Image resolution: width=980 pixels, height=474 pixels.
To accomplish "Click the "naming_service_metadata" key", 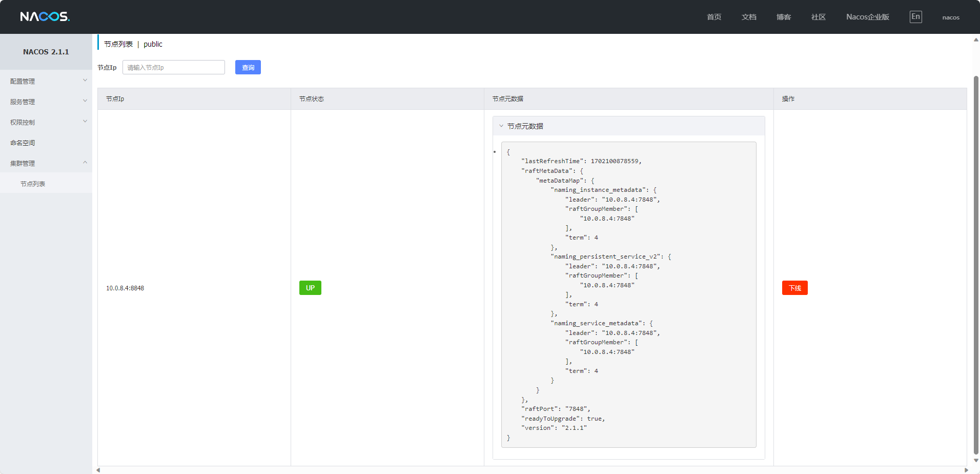I will click(596, 323).
